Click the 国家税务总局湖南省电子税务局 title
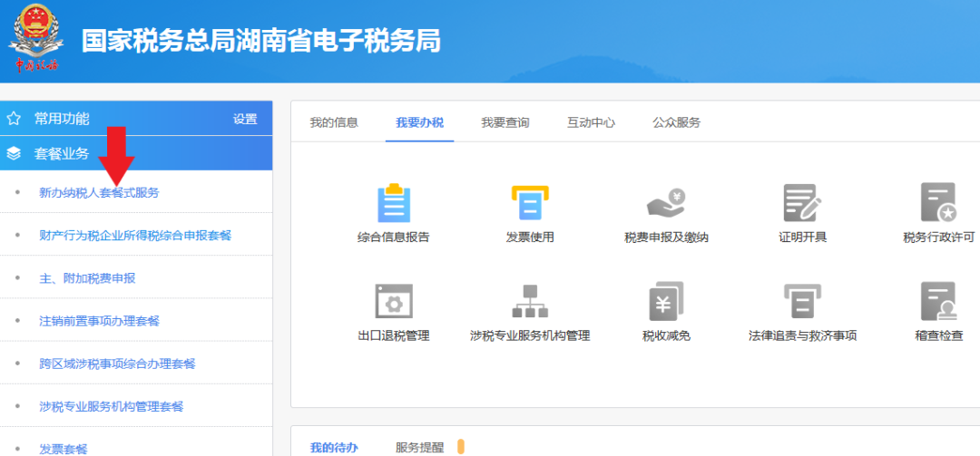 coord(261,41)
